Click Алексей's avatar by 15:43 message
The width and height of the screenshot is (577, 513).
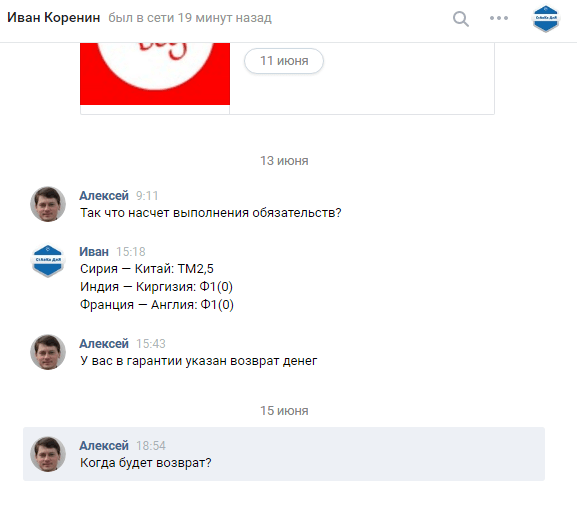tap(48, 352)
